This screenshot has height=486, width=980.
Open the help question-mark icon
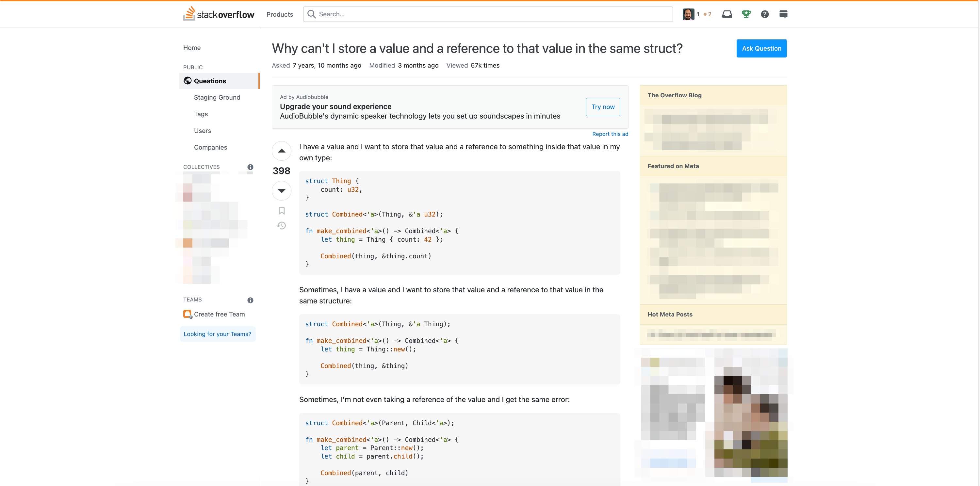(765, 14)
